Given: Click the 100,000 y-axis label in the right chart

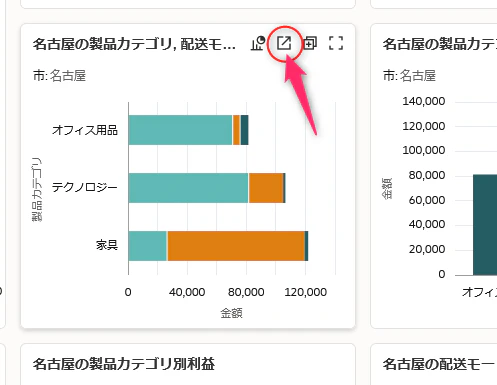Looking at the screenshot, I should pos(424,150).
